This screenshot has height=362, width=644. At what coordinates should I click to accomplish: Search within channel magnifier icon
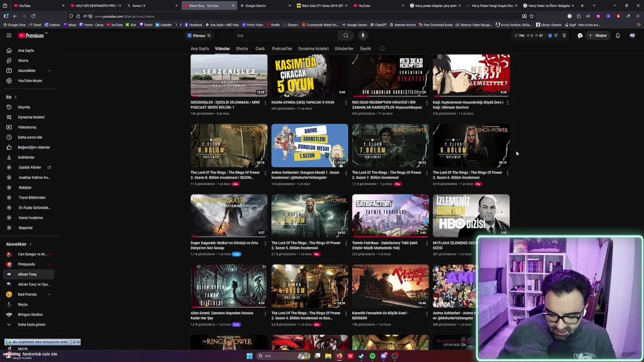tap(382, 49)
